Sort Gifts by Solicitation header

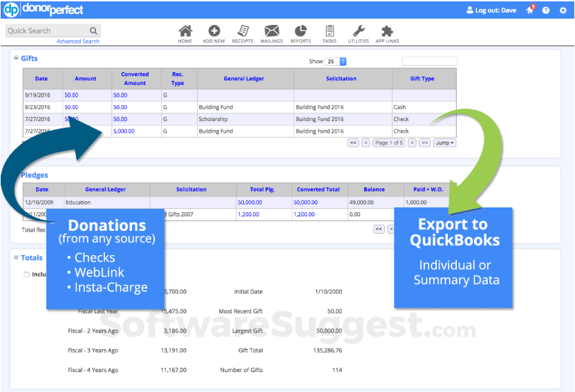point(341,79)
